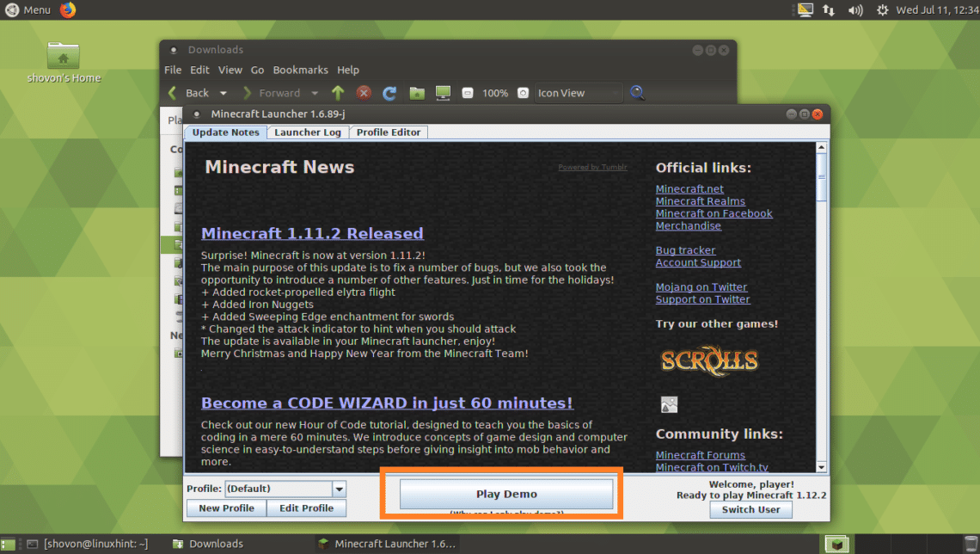Click the Home folder icon in Downloads toolbar
980x554 pixels.
417,93
